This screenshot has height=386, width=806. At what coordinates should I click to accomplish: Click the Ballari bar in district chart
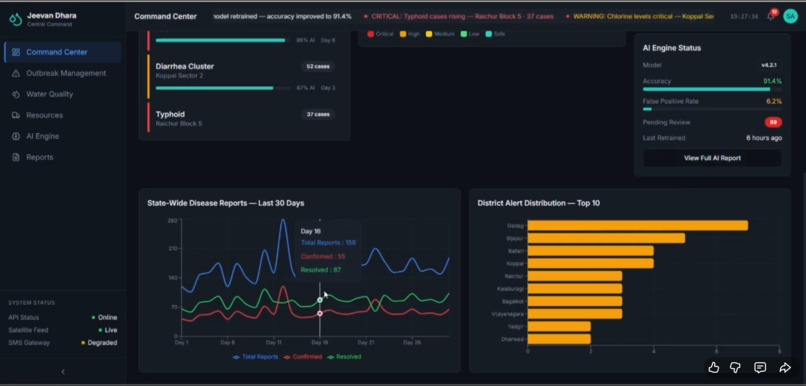pos(591,251)
